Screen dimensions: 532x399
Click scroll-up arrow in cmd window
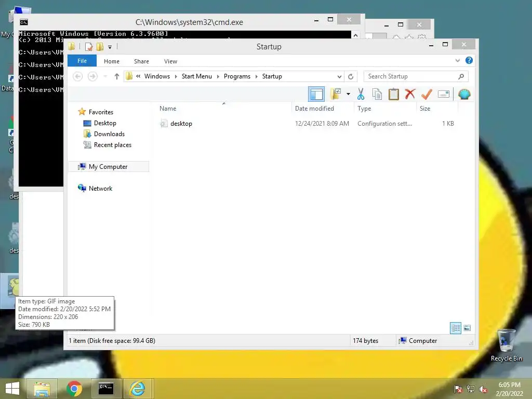[355, 35]
